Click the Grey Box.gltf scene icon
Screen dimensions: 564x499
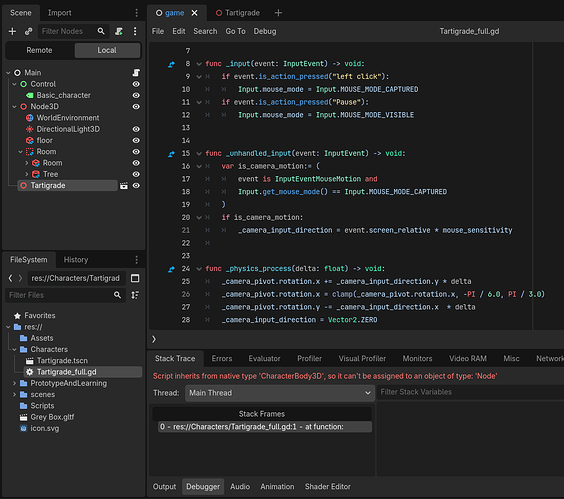(23, 417)
